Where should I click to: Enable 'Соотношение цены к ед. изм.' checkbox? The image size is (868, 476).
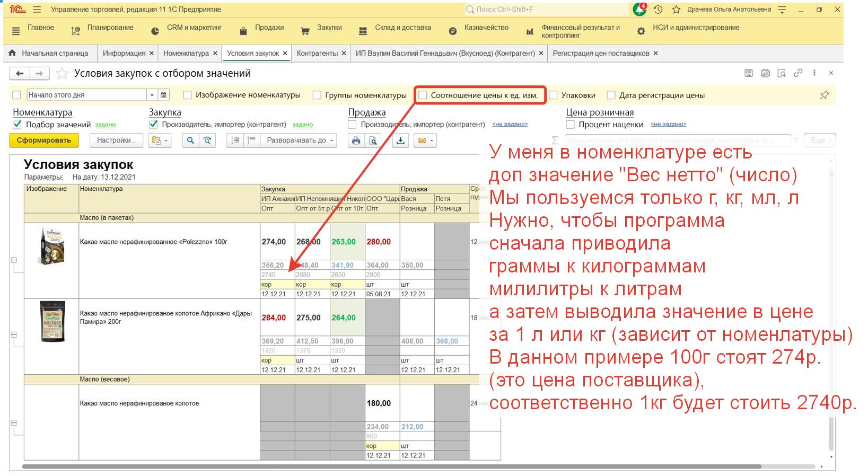pos(423,95)
